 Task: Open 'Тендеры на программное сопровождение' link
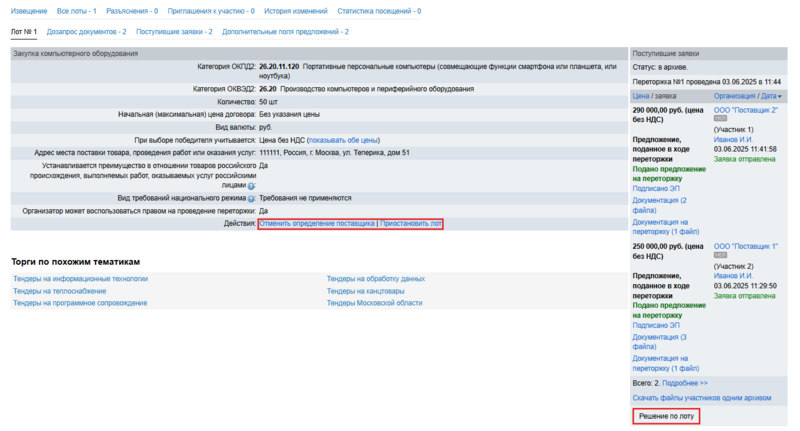click(x=80, y=303)
